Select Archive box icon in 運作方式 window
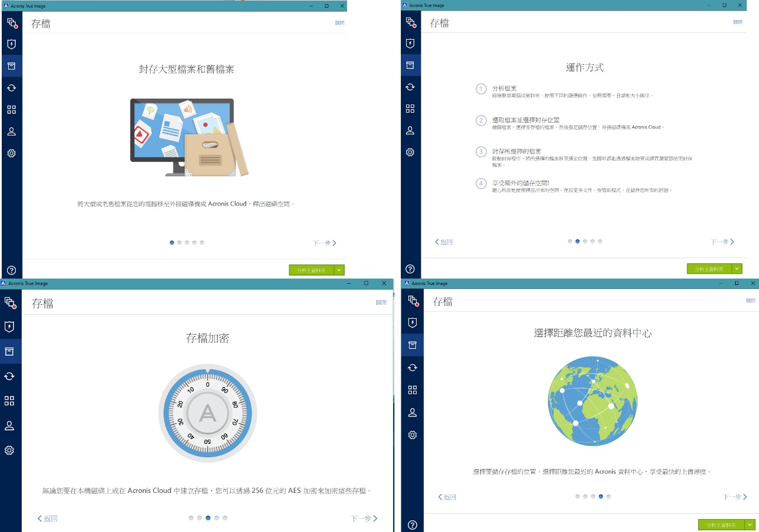Screen dimensions: 759x532 [x=410, y=65]
